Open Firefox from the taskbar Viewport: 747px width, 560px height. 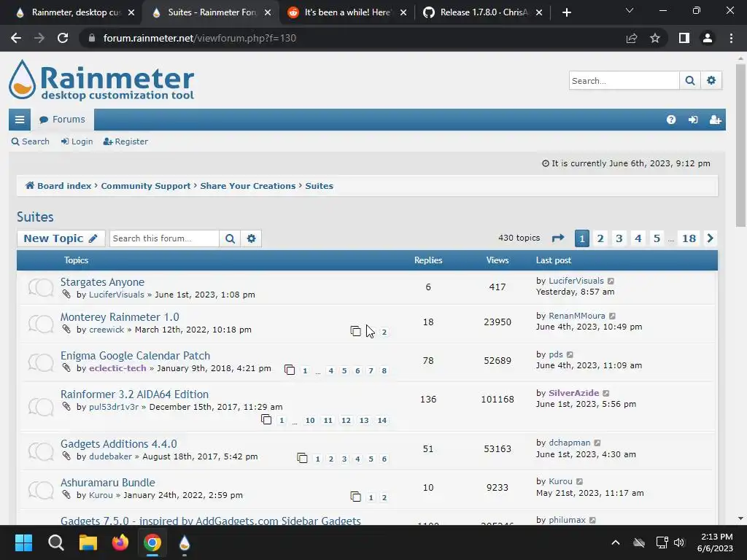[120, 542]
